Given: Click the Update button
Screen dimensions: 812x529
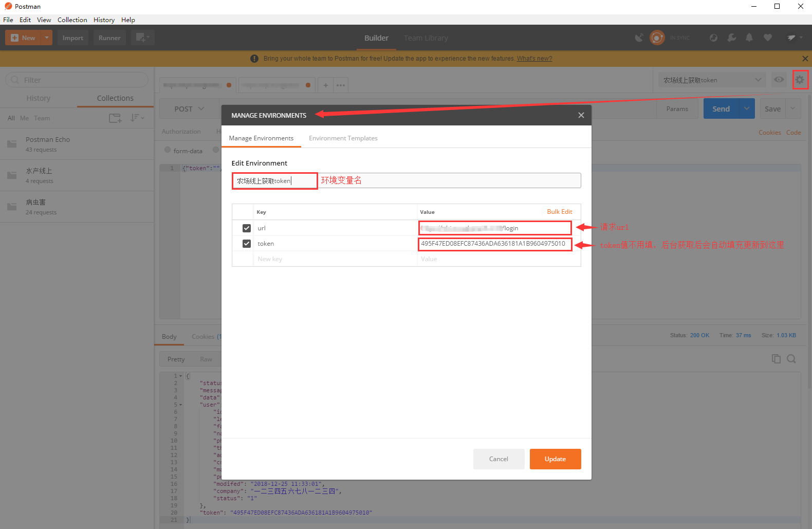Looking at the screenshot, I should [x=556, y=459].
